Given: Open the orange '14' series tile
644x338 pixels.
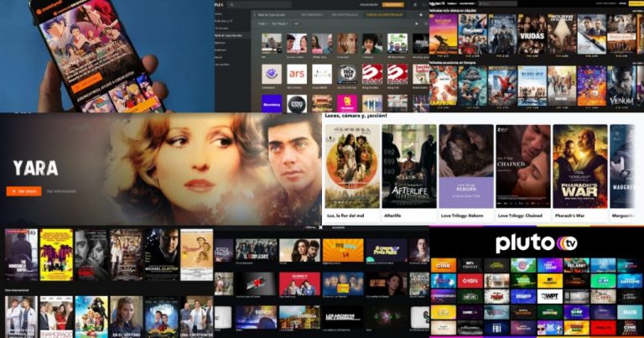Looking at the screenshot, I should (343, 250).
